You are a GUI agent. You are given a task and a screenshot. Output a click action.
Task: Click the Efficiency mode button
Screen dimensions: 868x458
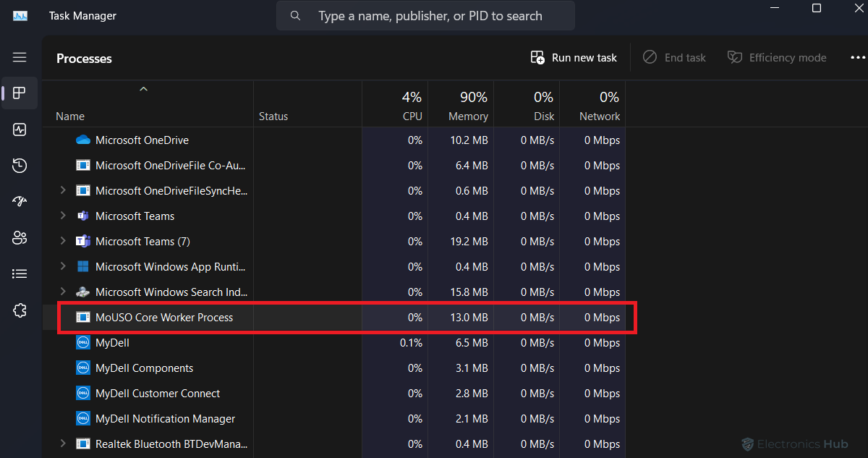point(777,57)
